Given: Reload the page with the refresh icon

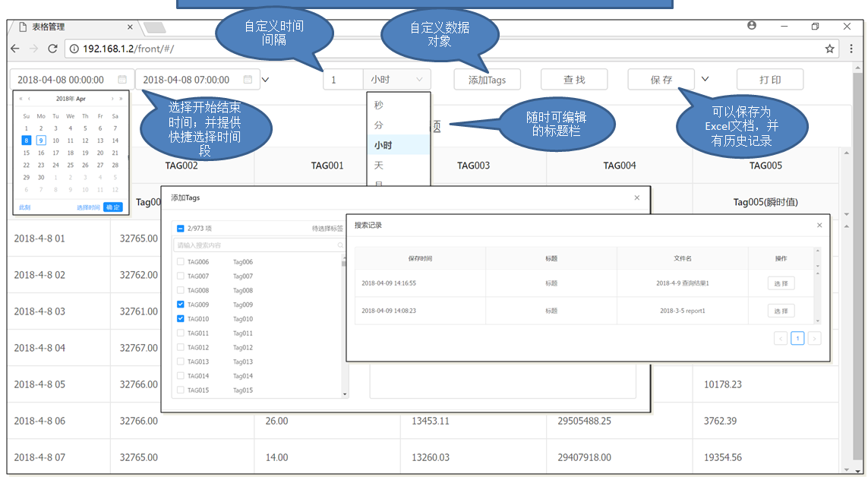Looking at the screenshot, I should [52, 49].
